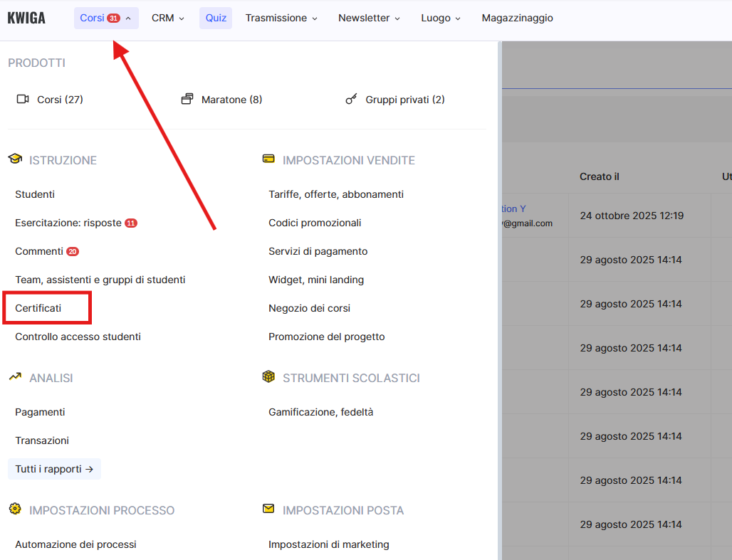
Task: Open Esercitazione: risposte with 11 badge
Action: pyautogui.click(x=68, y=223)
